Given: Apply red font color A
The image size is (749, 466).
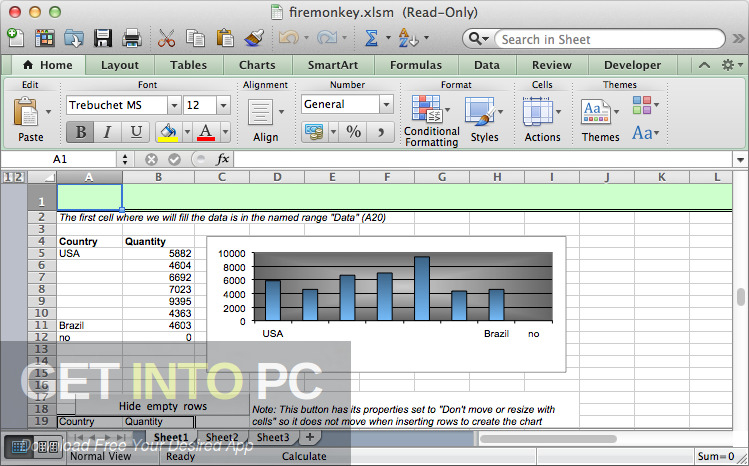Looking at the screenshot, I should tap(206, 132).
